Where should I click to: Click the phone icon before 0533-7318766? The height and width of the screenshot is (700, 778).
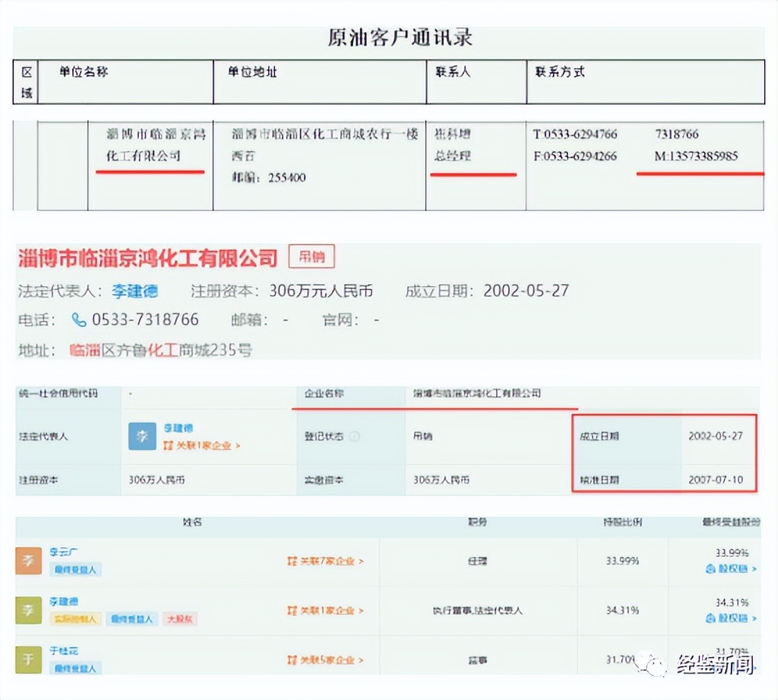tap(79, 320)
